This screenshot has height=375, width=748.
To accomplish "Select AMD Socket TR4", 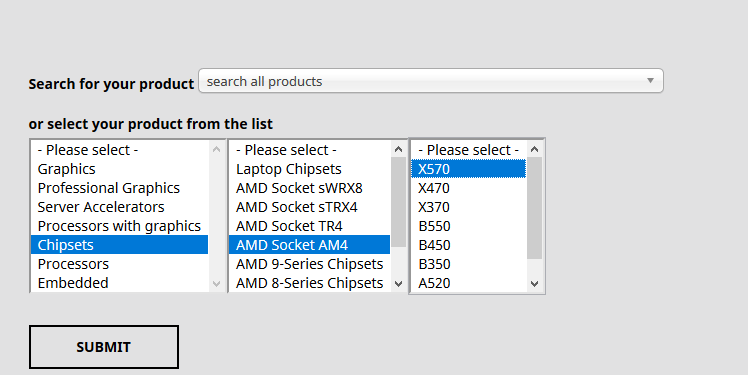I will coord(310,226).
